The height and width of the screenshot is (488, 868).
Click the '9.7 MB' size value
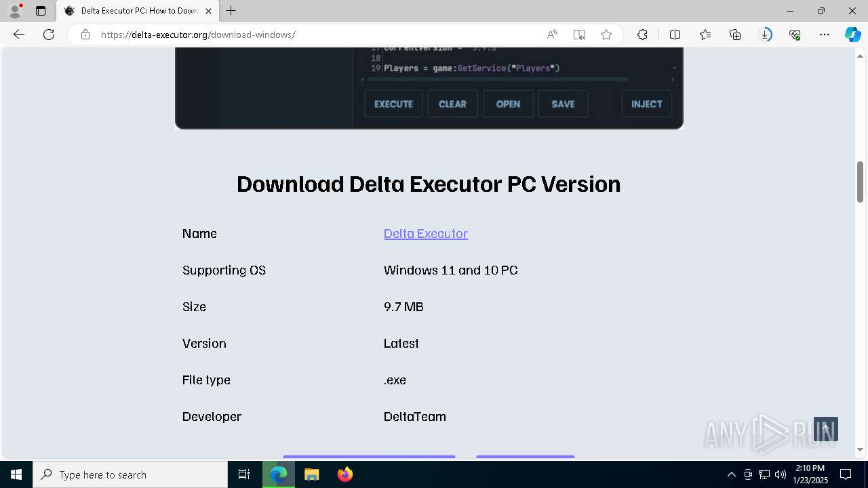403,306
